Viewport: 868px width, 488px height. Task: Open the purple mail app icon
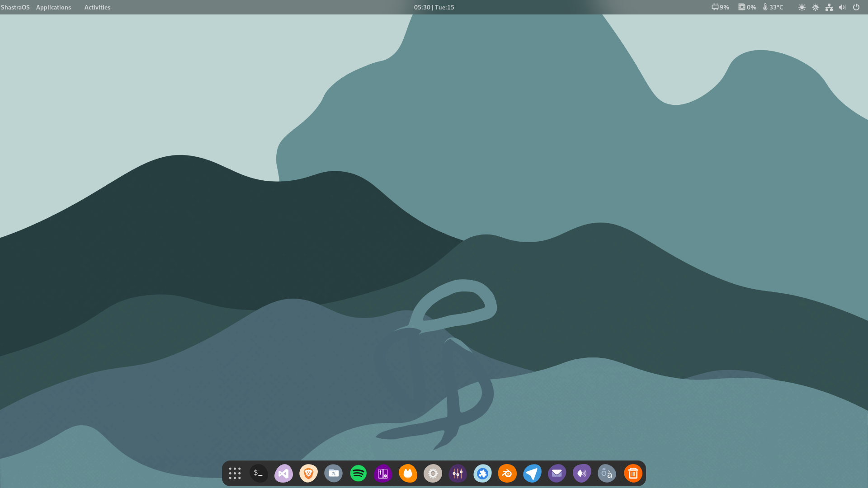(x=557, y=474)
